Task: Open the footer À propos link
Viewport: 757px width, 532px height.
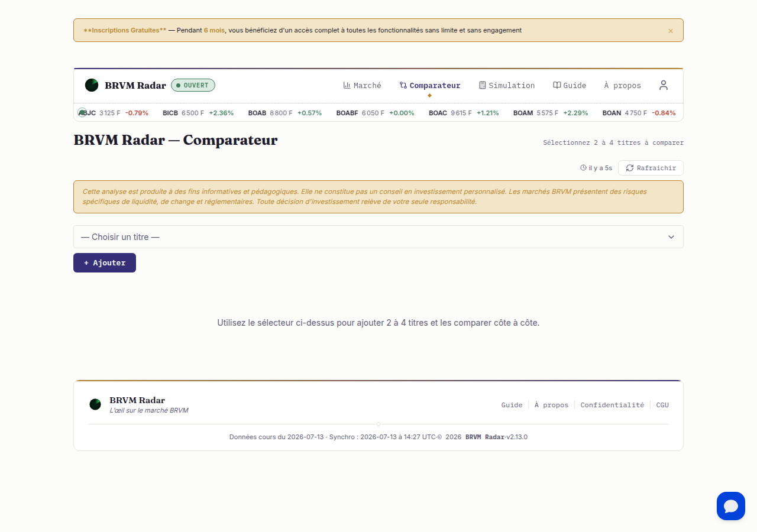Action: click(551, 405)
